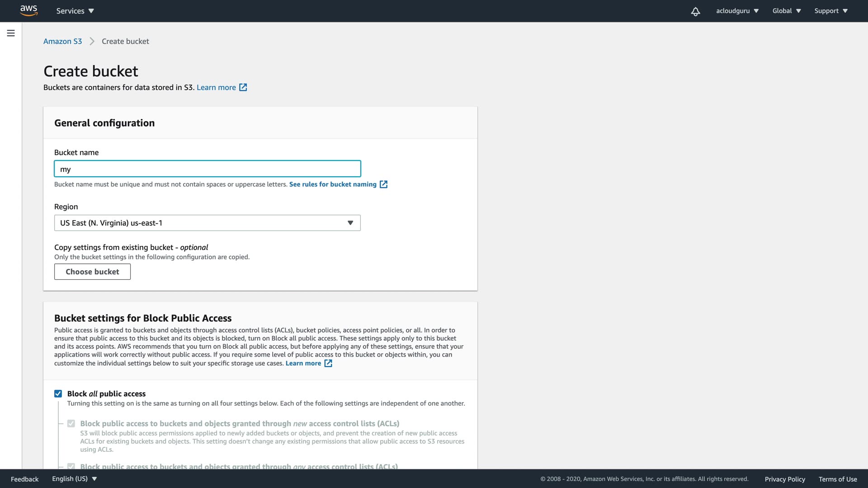The image size is (868, 488).
Task: Click external icon after Block Public Access Learn more
Action: (328, 363)
